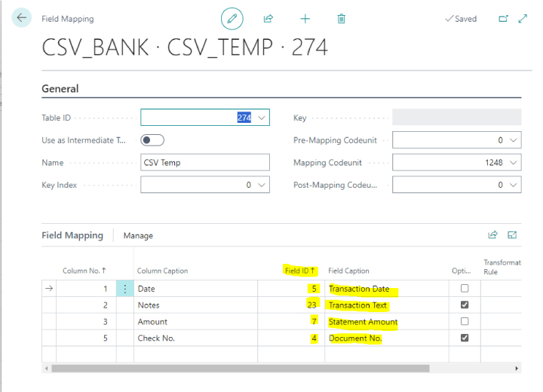Open row options menu for Date
543x392 pixels.
pyautogui.click(x=124, y=289)
